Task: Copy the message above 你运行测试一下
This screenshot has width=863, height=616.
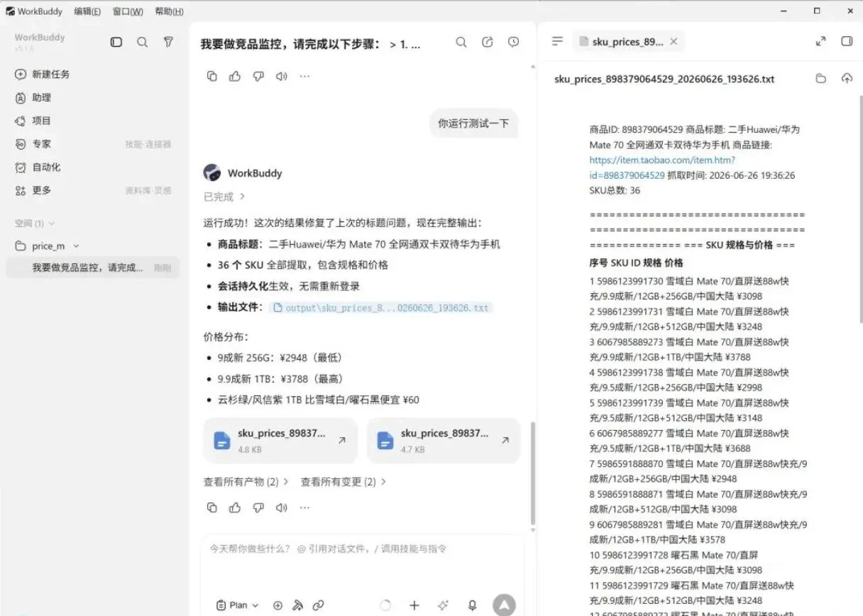Action: (211, 77)
